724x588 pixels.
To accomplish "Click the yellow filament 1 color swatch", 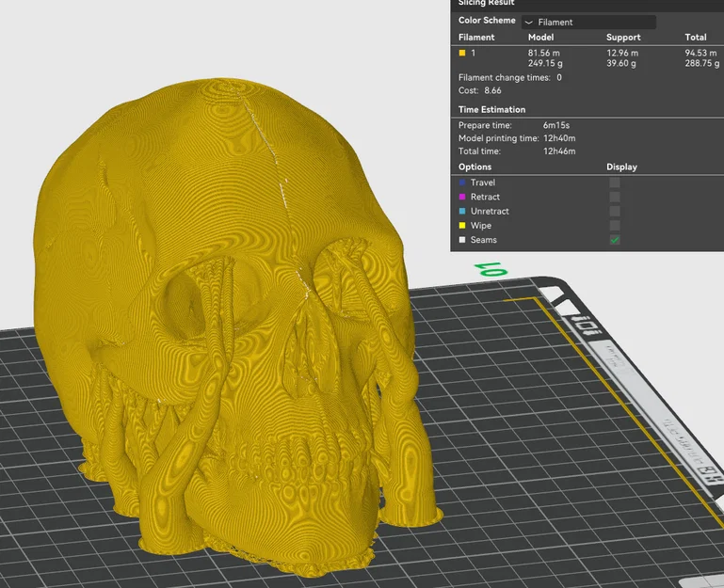I will coord(461,53).
